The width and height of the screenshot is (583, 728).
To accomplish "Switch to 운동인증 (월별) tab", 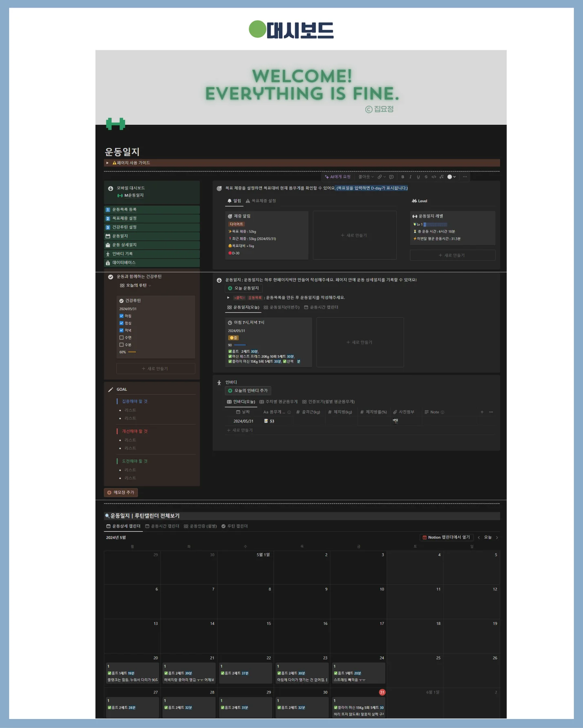I will point(200,526).
